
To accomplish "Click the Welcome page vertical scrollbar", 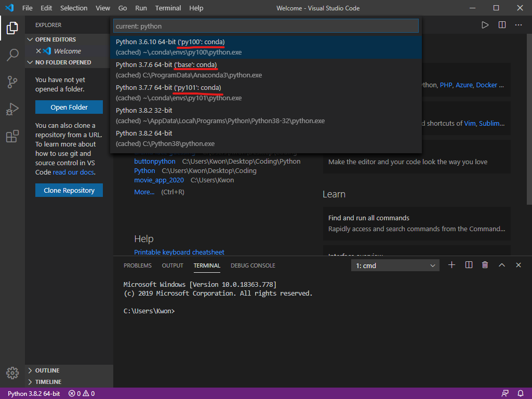I will click(529, 119).
